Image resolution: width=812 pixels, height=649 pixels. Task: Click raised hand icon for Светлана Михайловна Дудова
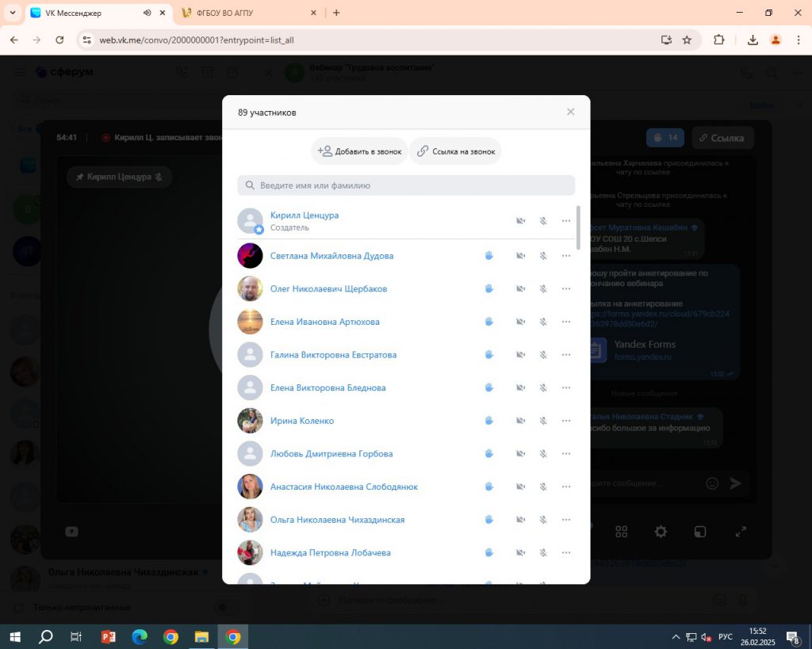[x=489, y=256]
